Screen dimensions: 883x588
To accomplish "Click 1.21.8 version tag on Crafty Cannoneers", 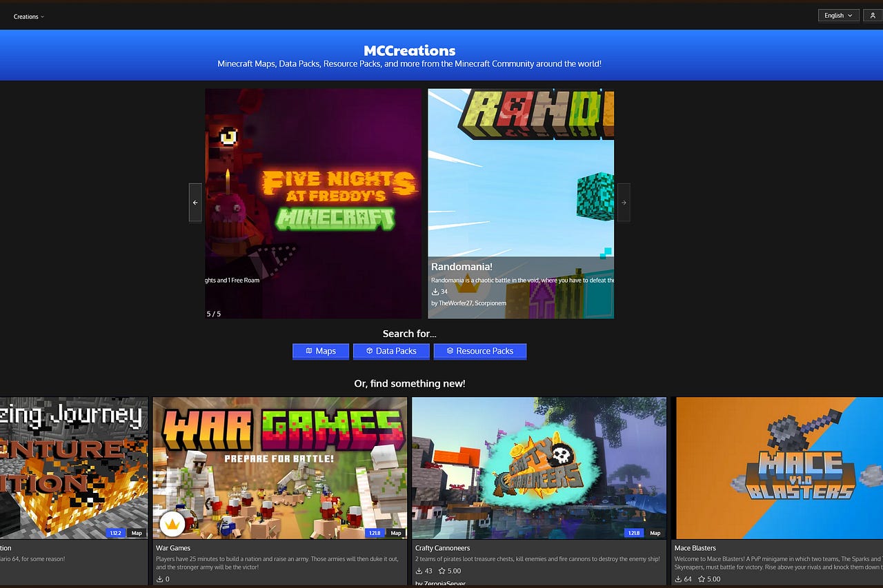I will pyautogui.click(x=634, y=533).
